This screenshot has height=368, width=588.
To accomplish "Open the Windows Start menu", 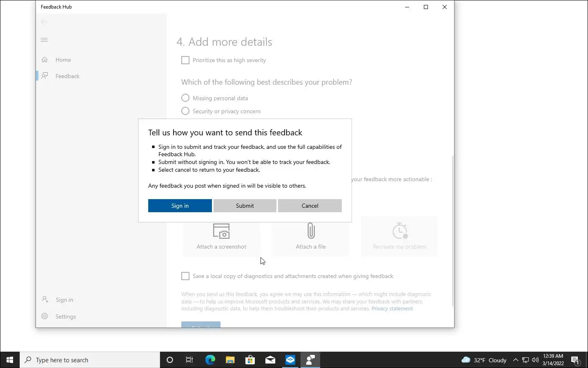I will coord(10,360).
